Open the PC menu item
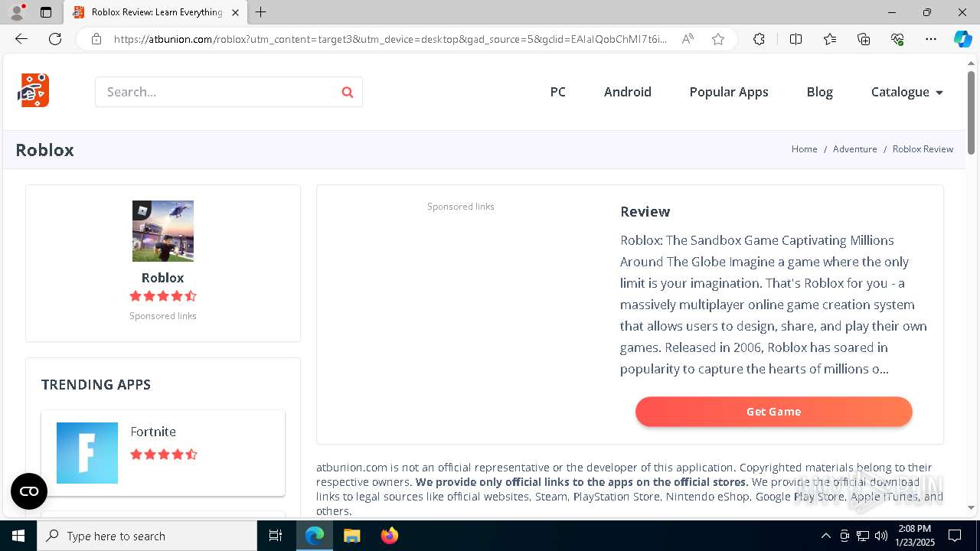 click(558, 92)
